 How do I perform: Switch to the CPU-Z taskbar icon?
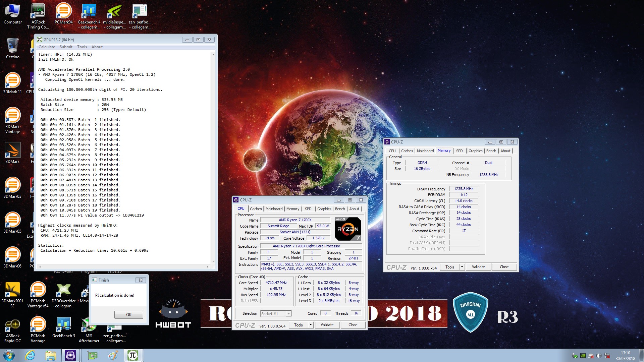point(71,355)
